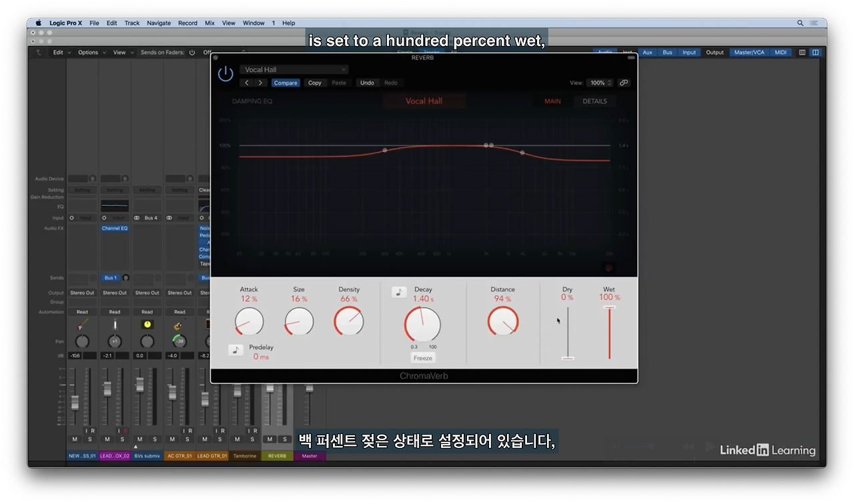Image resolution: width=854 pixels, height=504 pixels.
Task: Open the File menu
Action: tap(94, 23)
